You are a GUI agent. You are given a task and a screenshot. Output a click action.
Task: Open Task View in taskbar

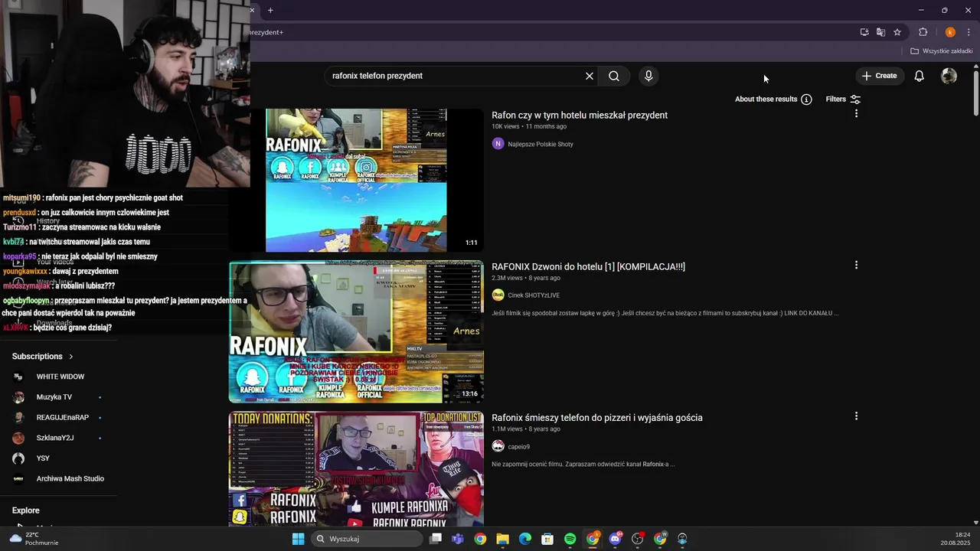tap(436, 539)
